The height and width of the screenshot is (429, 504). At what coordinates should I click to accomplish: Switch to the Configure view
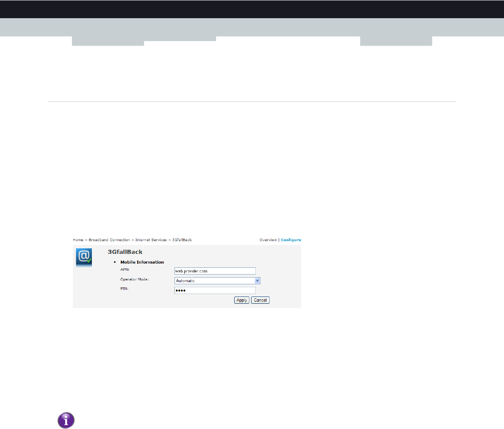tap(291, 240)
